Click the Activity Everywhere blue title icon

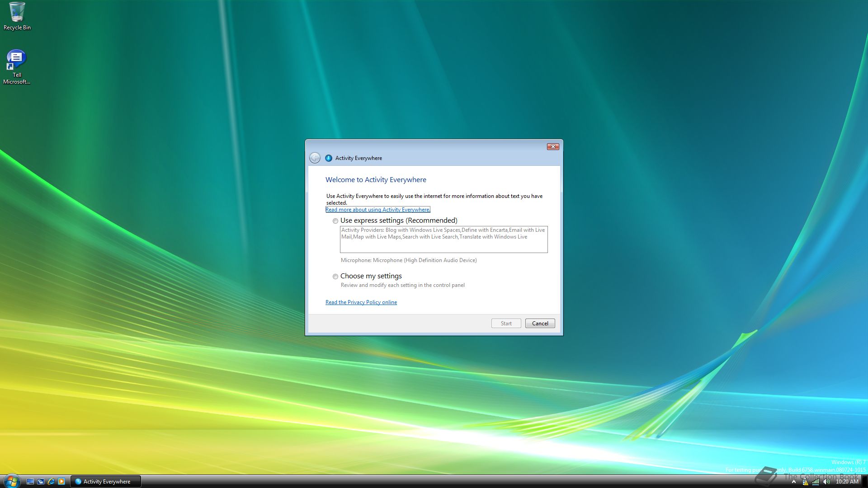[x=329, y=158]
